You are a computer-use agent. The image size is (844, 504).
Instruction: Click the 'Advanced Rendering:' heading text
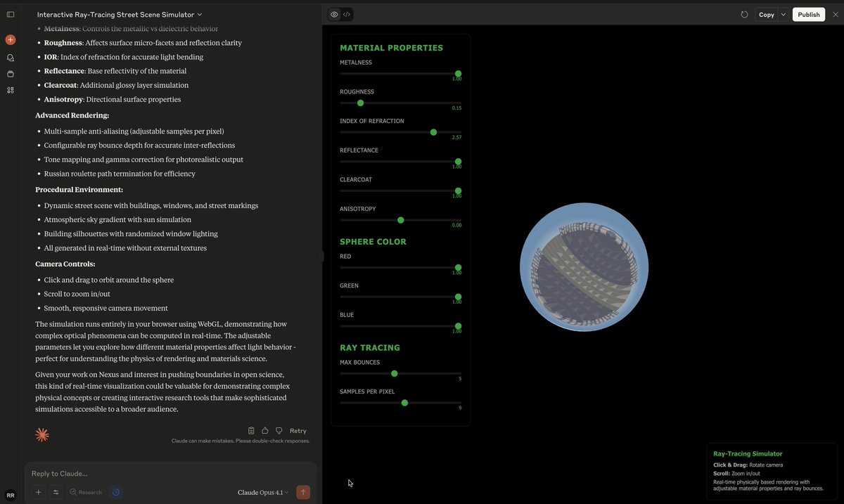72,115
